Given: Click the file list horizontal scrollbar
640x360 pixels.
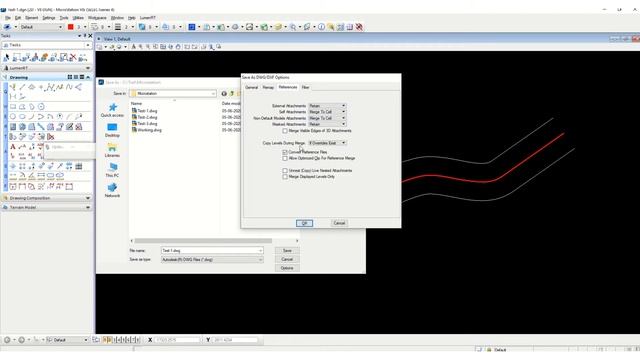Looking at the screenshot, I should (203, 241).
